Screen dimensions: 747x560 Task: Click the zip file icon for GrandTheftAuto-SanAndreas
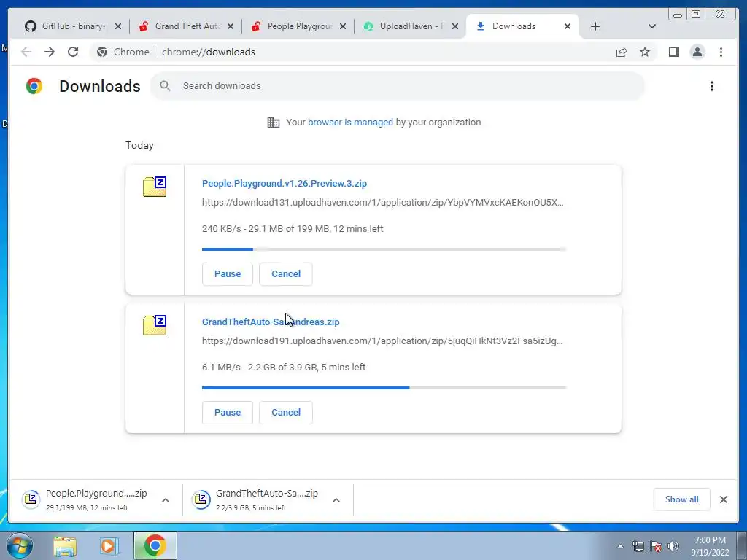[155, 325]
